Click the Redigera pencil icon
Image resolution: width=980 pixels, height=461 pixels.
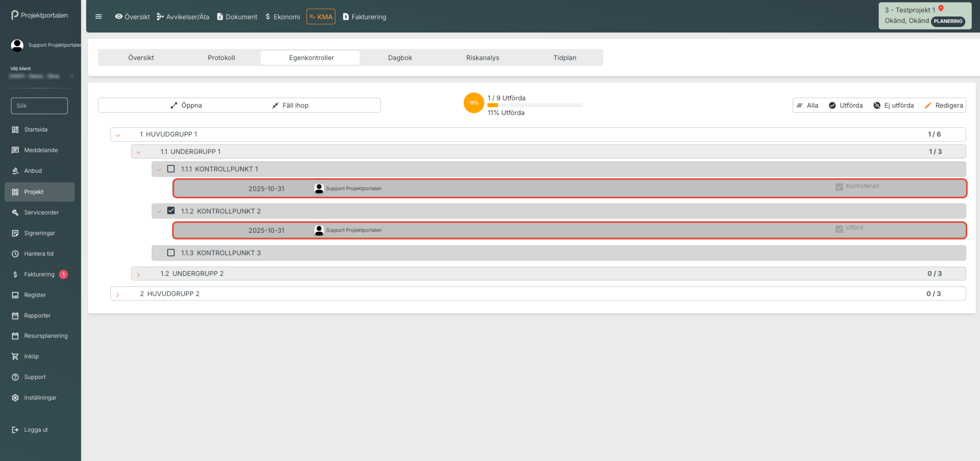click(928, 106)
